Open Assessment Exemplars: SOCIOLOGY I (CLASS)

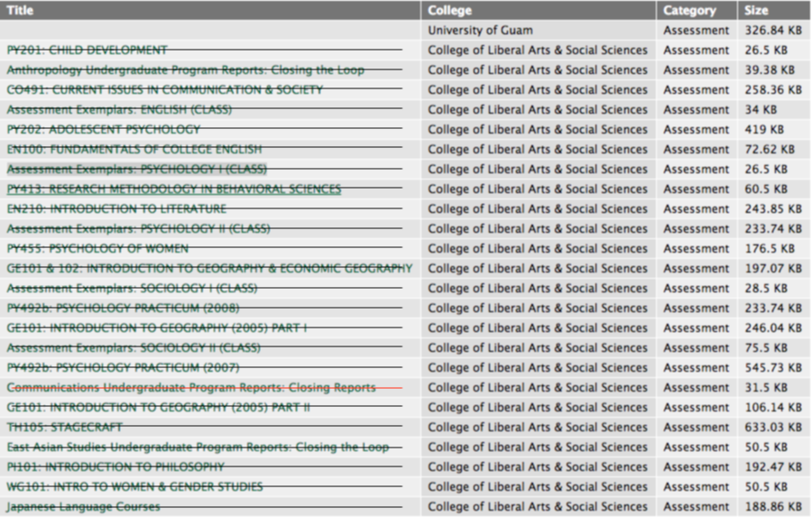pyautogui.click(x=132, y=289)
